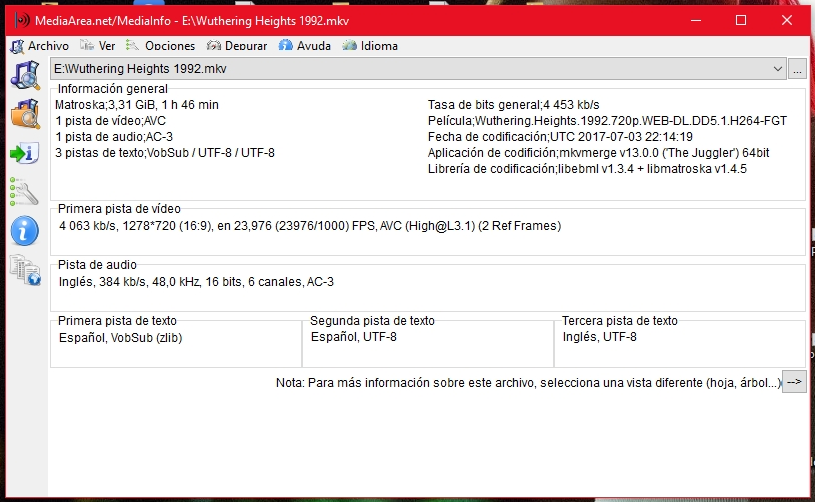Open the Idioma menu
This screenshot has height=502, width=815.
point(370,46)
